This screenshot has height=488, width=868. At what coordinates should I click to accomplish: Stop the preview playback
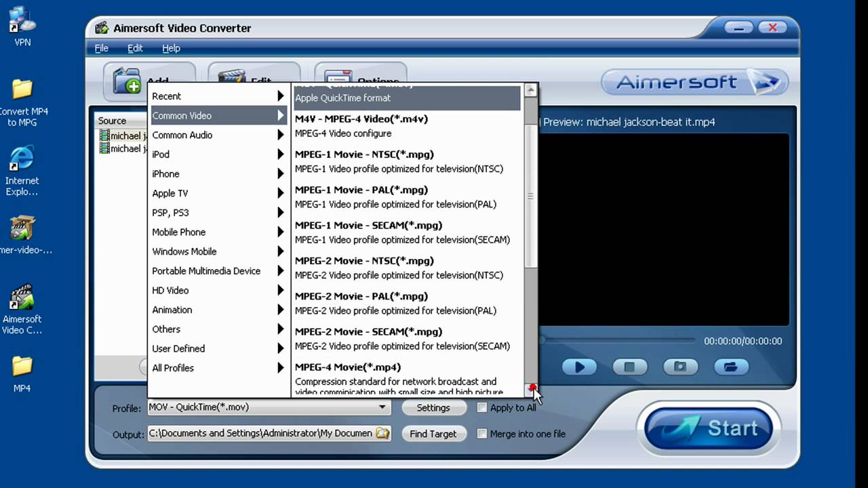[x=629, y=367]
